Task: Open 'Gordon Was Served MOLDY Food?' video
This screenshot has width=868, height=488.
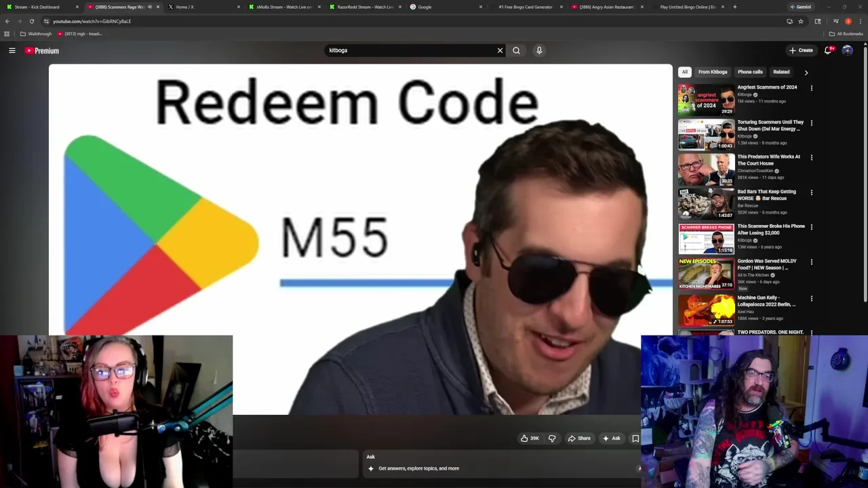Action: (767, 264)
